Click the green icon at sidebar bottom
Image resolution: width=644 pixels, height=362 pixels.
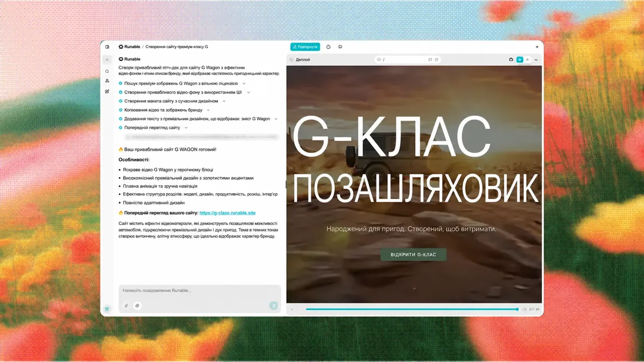107,309
